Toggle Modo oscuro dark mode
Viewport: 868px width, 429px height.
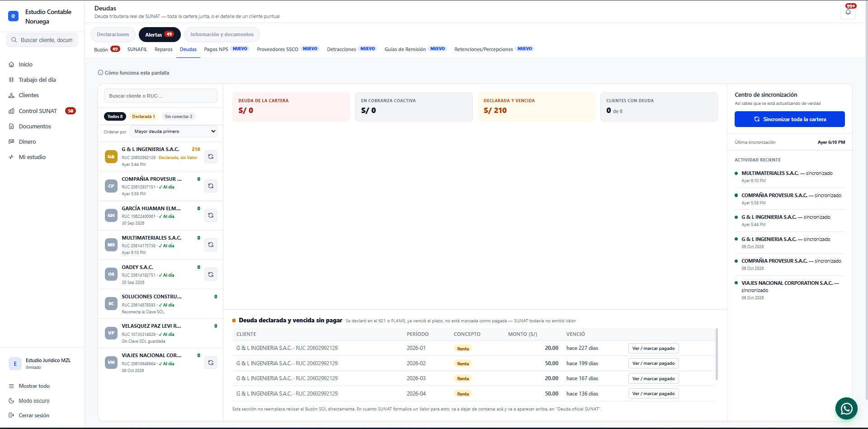pos(34,401)
